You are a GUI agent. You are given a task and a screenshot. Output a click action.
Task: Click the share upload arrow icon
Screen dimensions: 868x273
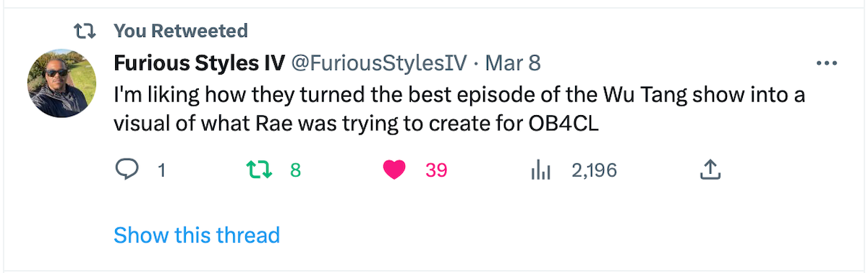tap(710, 170)
